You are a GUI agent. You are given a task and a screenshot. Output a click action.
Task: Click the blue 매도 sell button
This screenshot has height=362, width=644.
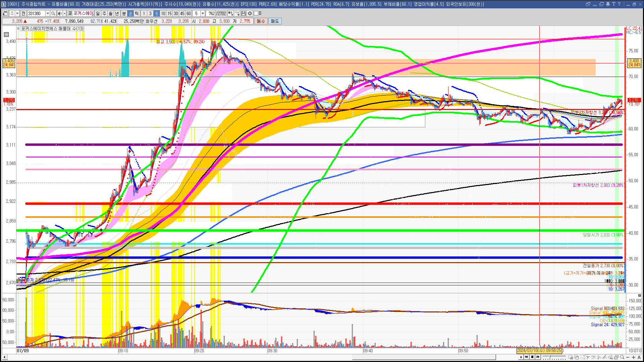(275, 21)
